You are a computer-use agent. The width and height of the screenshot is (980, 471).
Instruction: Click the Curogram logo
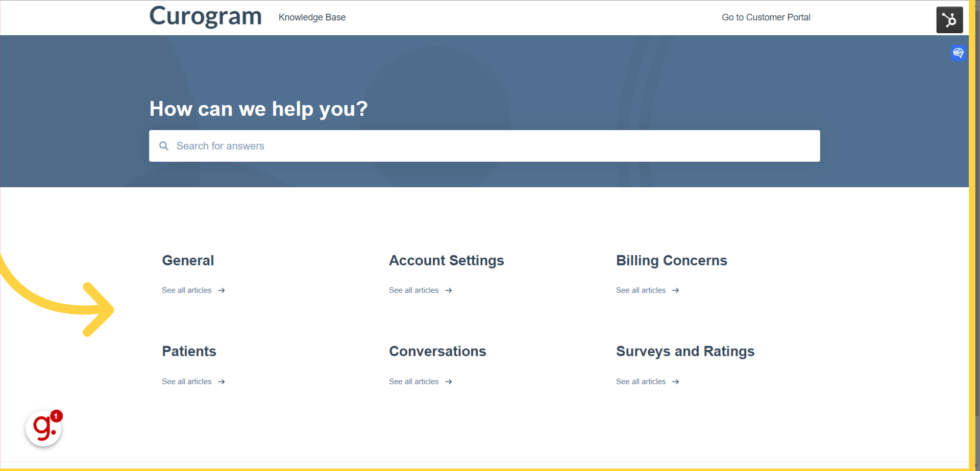(x=205, y=17)
